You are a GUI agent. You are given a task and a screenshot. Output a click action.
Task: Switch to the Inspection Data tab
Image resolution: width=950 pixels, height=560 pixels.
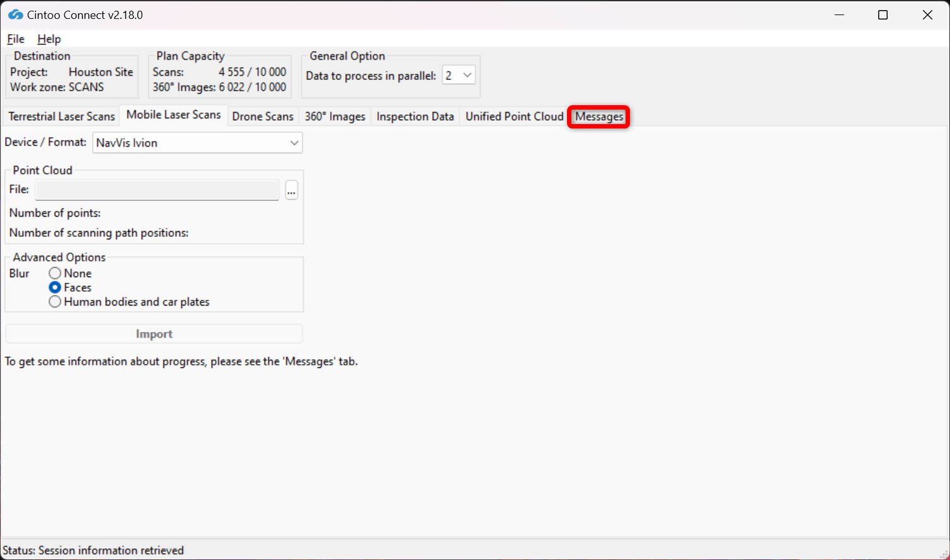point(415,117)
